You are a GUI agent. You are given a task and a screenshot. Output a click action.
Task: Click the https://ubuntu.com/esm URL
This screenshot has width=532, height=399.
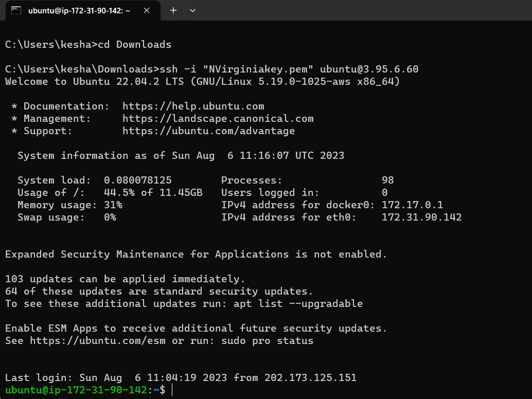tap(98, 340)
